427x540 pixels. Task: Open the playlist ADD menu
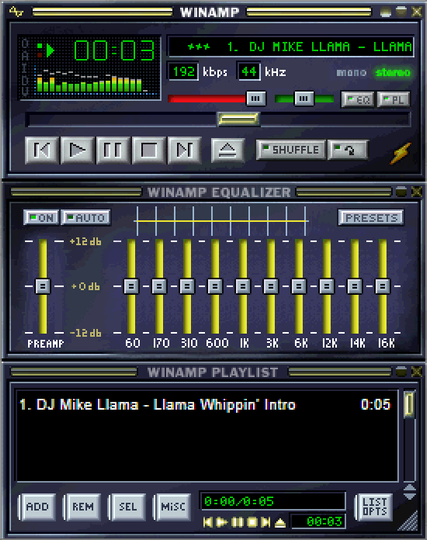37,507
